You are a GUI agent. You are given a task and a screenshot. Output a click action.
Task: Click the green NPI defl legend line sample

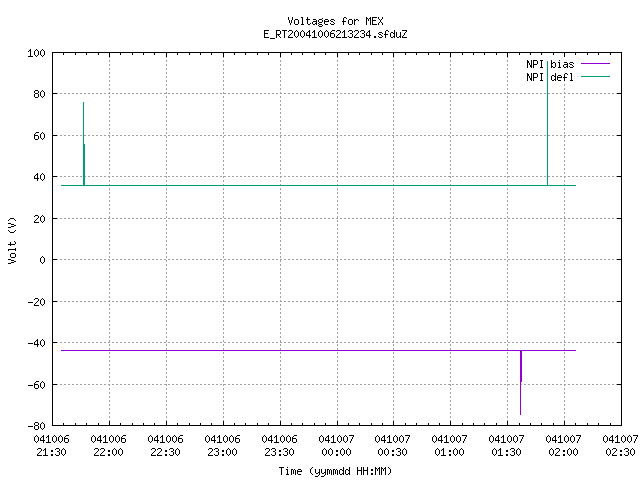(x=595, y=77)
